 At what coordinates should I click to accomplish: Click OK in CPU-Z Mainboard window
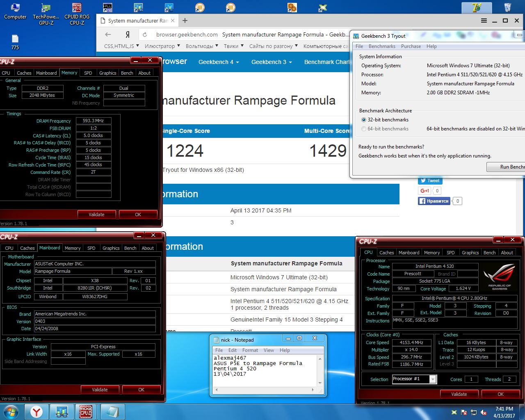click(141, 390)
